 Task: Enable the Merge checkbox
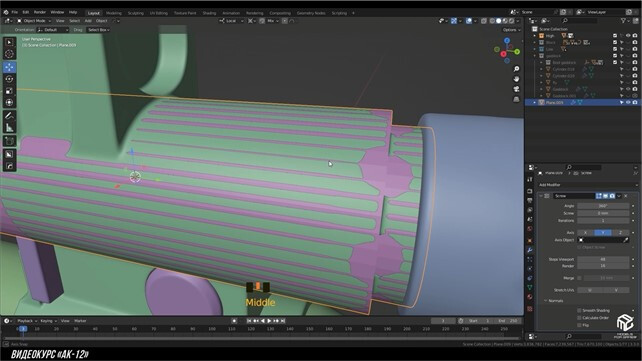tap(579, 278)
